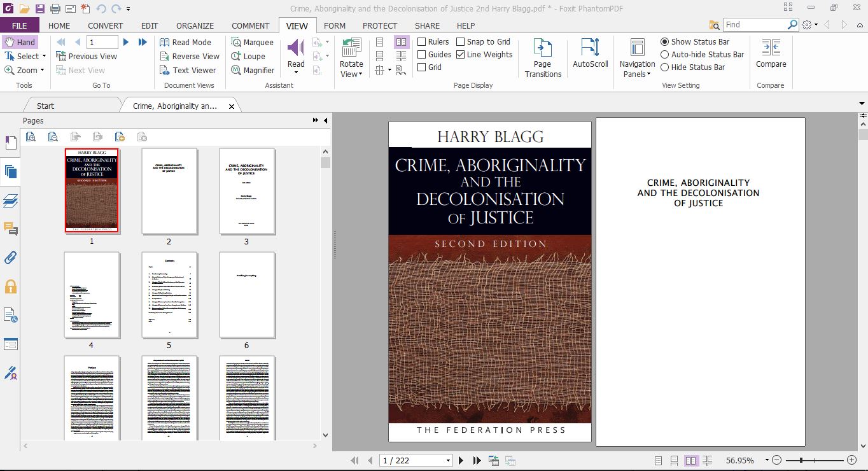Print the document using the printer icon
Screen dimensions: 868x471
[55, 8]
